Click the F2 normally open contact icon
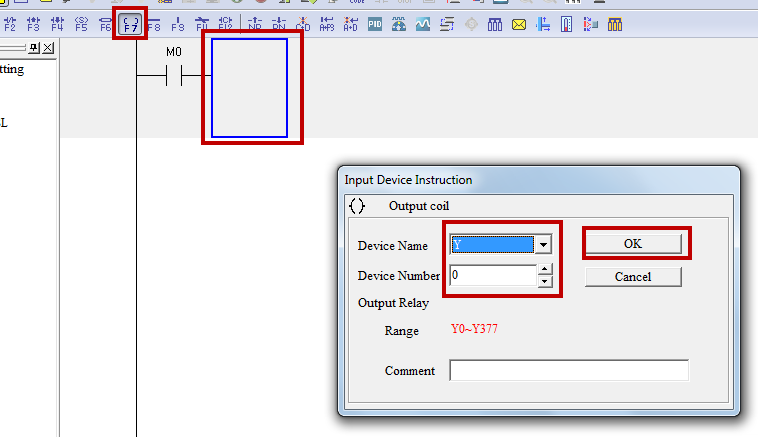 pos(10,24)
